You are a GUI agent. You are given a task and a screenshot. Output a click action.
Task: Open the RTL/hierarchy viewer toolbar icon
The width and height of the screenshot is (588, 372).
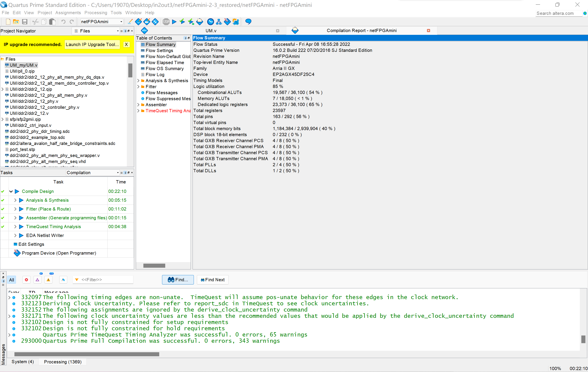point(219,22)
